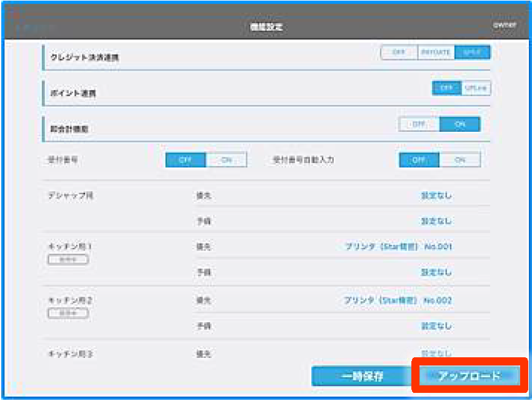Change キッチン用1 優先 printer No.001
Screen dimensions: 532x401
[398, 247]
